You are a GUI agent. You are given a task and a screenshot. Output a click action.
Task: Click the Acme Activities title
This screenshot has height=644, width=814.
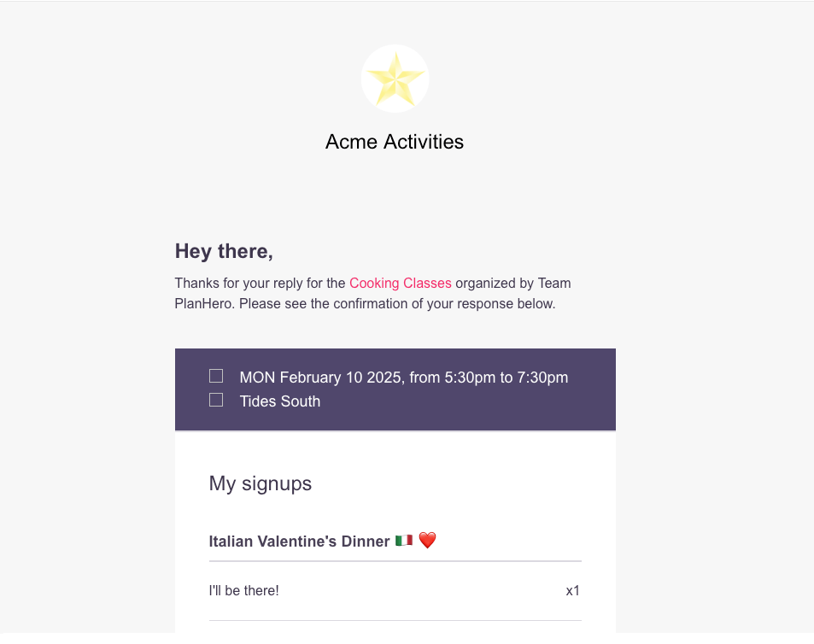(x=395, y=142)
